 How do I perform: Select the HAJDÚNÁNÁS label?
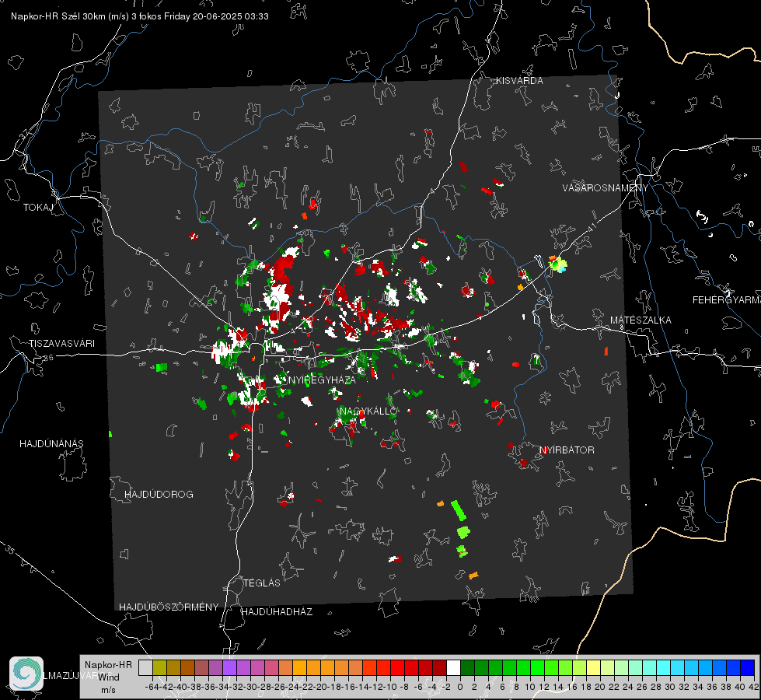(51, 443)
